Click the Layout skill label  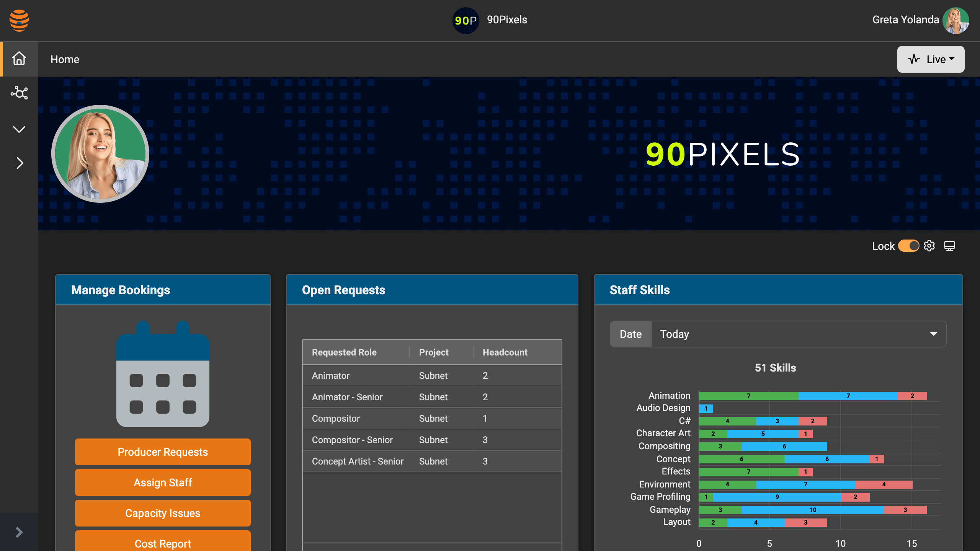pos(676,522)
